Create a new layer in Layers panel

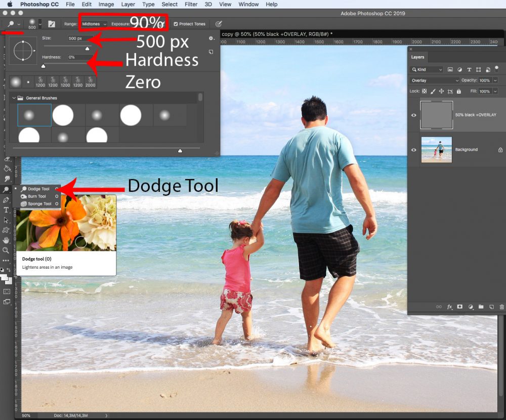click(x=491, y=307)
